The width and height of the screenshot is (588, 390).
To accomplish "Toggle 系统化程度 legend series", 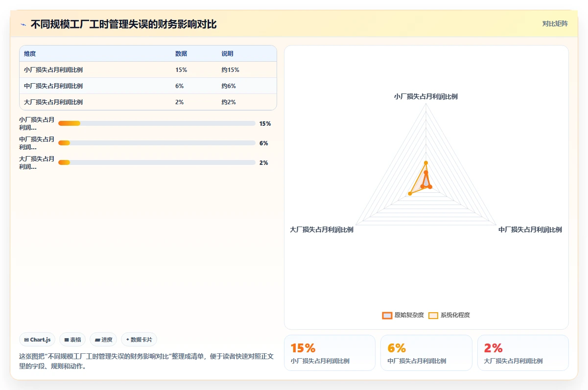I will (449, 315).
